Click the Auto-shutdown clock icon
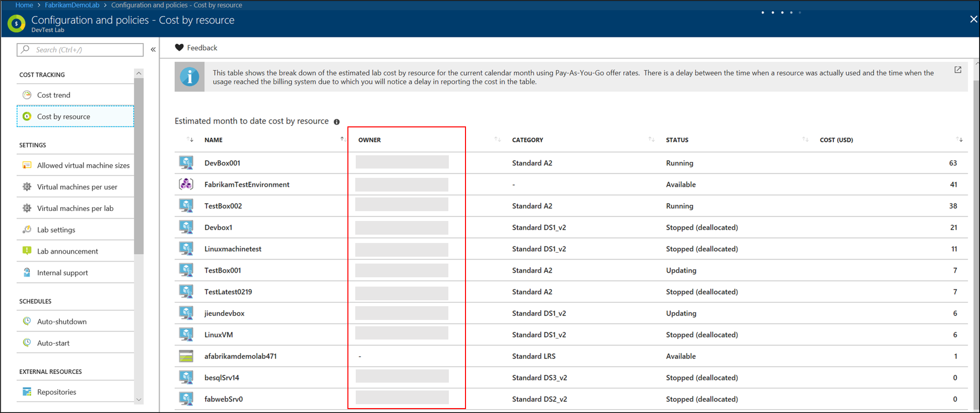The width and height of the screenshot is (980, 413). (x=27, y=321)
